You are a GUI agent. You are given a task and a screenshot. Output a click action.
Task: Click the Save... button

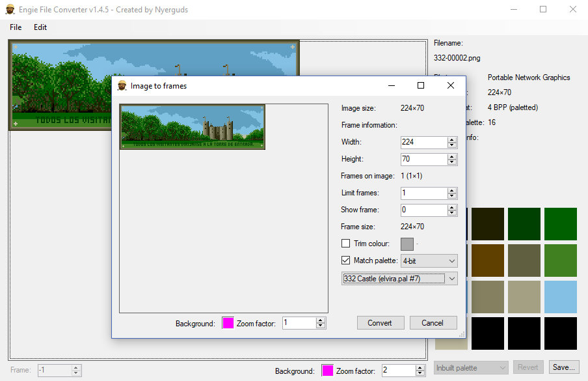(x=563, y=367)
